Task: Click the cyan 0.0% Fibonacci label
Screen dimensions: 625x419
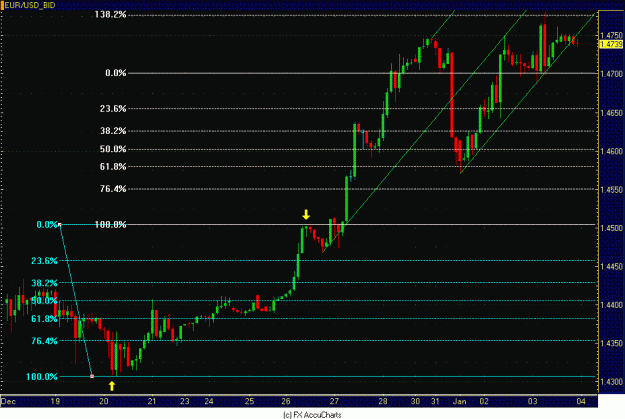Action: [x=47, y=225]
